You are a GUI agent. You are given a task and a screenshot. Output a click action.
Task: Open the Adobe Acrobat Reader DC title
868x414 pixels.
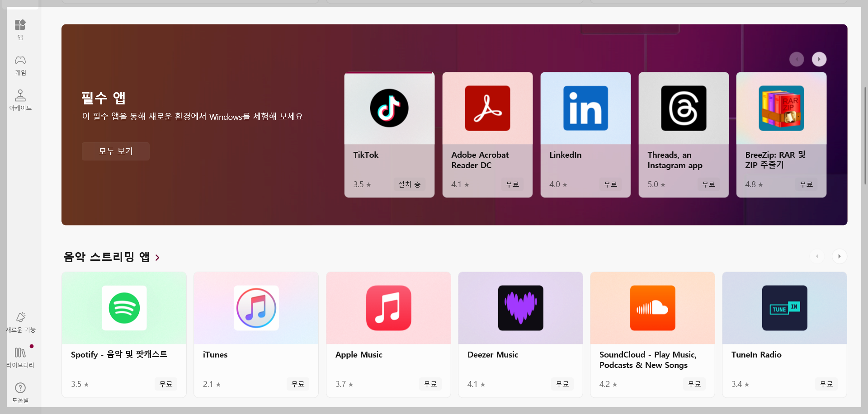(480, 160)
